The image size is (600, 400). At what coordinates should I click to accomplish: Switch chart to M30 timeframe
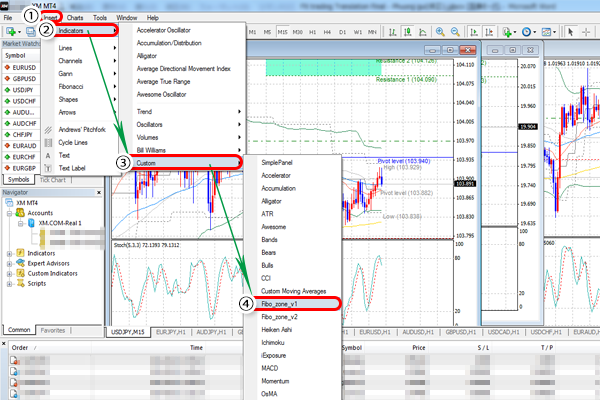pyautogui.click(x=297, y=32)
